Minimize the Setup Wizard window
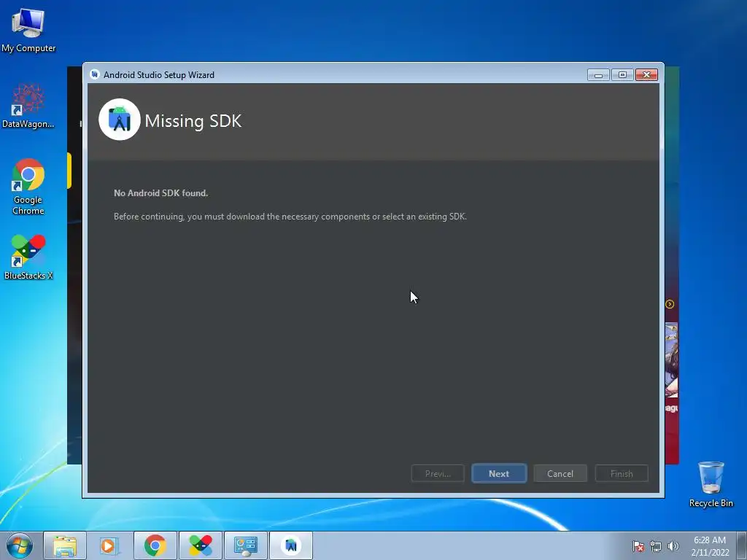 tap(598, 75)
